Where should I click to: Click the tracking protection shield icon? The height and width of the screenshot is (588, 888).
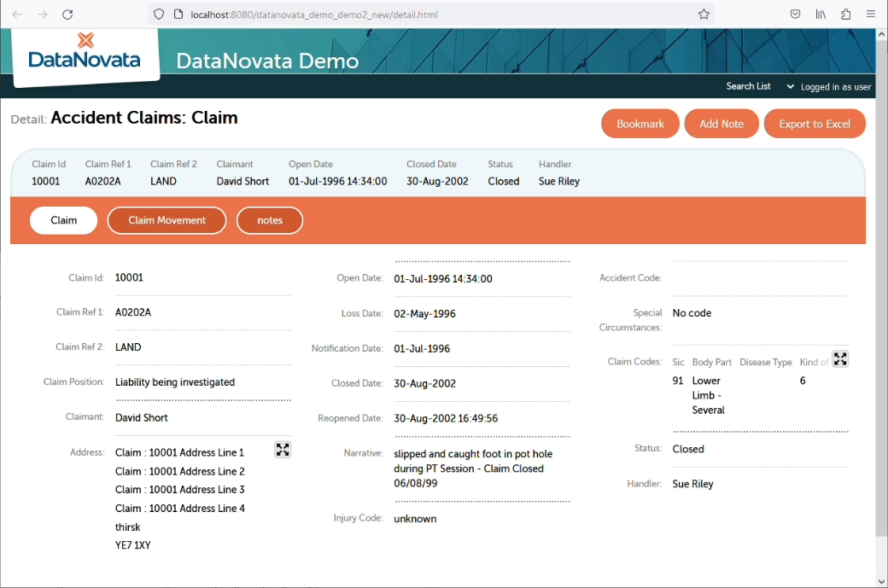[159, 14]
